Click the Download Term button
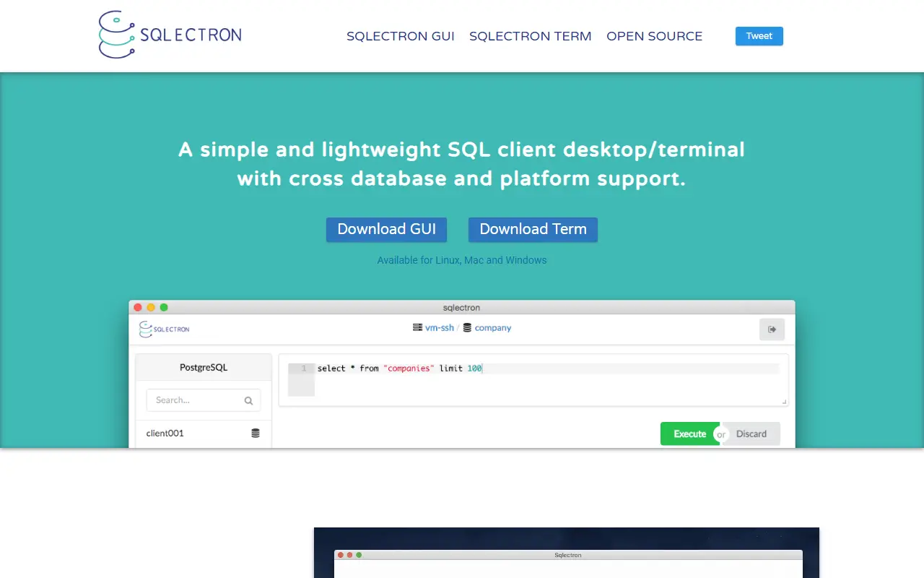This screenshot has width=924, height=578. [533, 229]
